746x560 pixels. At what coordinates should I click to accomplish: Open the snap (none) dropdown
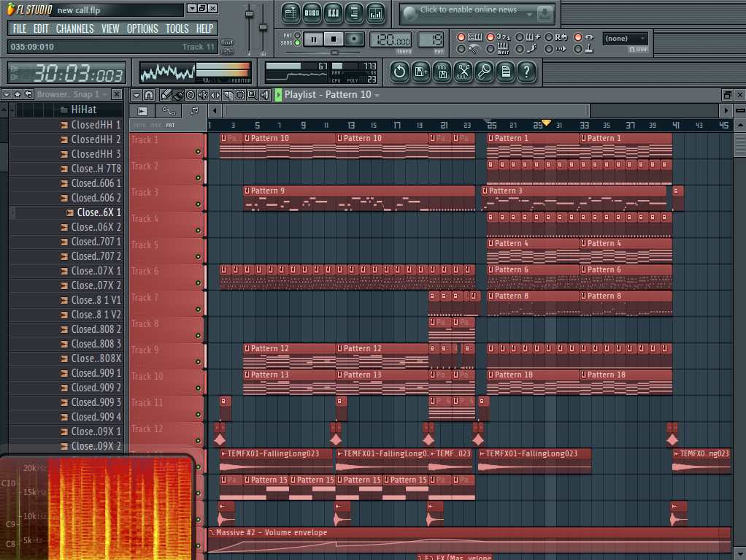pyautogui.click(x=625, y=39)
